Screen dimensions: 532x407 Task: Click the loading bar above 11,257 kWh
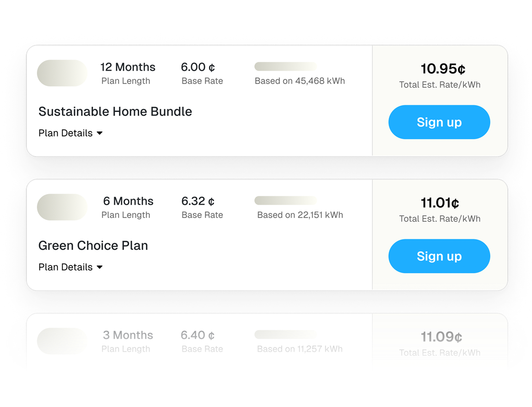pos(285,335)
